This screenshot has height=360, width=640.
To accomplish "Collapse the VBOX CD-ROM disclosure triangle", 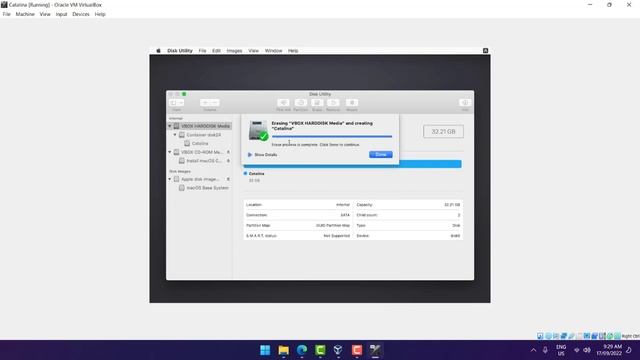I will [x=170, y=152].
